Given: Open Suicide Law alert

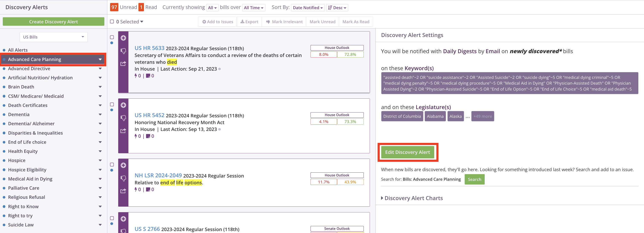Looking at the screenshot, I should tap(21, 225).
